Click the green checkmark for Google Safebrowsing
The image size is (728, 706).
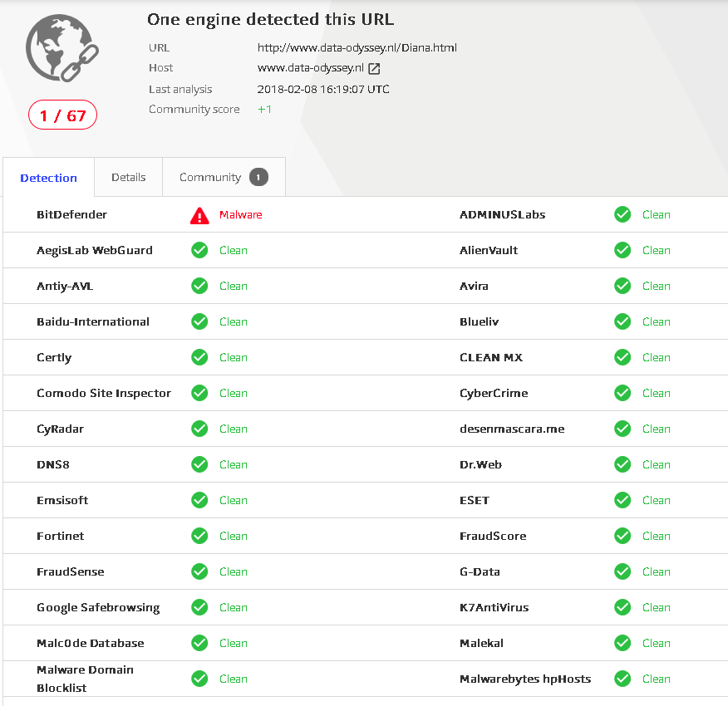point(199,608)
